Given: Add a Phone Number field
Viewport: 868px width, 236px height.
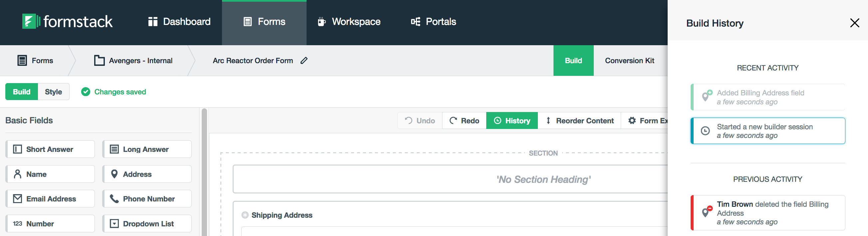Looking at the screenshot, I should [x=147, y=199].
